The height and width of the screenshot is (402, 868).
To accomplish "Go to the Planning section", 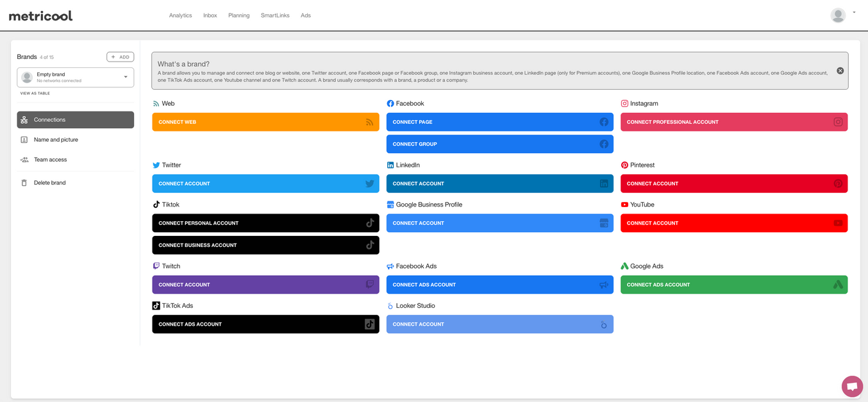I will tap(238, 15).
